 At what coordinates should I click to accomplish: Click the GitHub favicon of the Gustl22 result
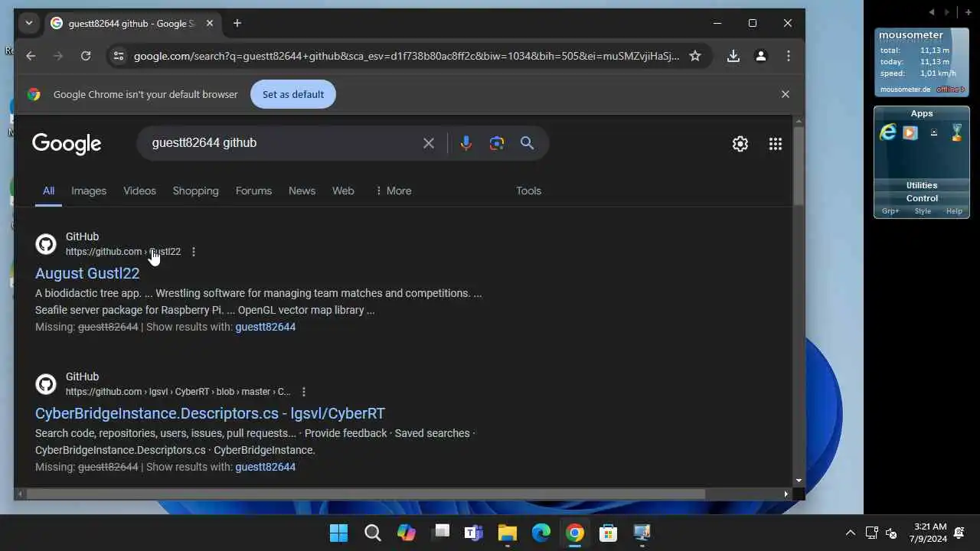pos(46,244)
